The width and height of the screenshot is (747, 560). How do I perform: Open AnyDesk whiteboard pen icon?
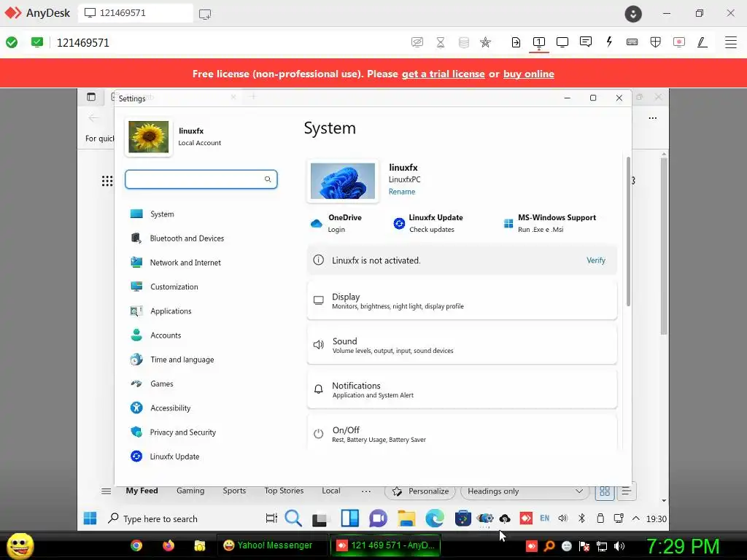pyautogui.click(x=703, y=42)
